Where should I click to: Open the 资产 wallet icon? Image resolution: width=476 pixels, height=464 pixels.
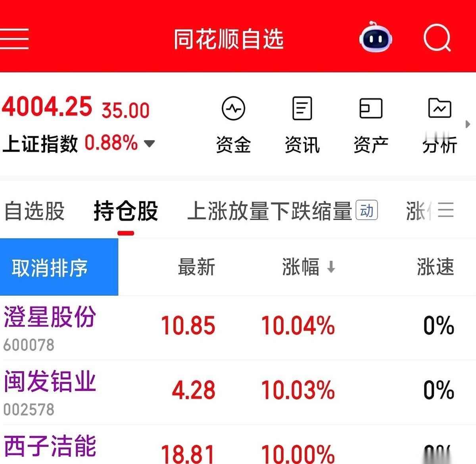tap(371, 108)
